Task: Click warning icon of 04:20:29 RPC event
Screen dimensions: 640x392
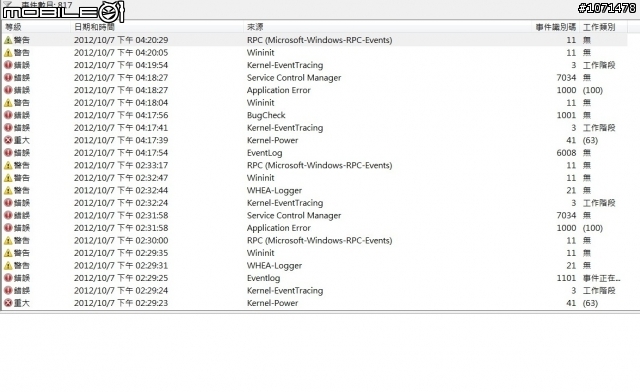Action: (8, 40)
